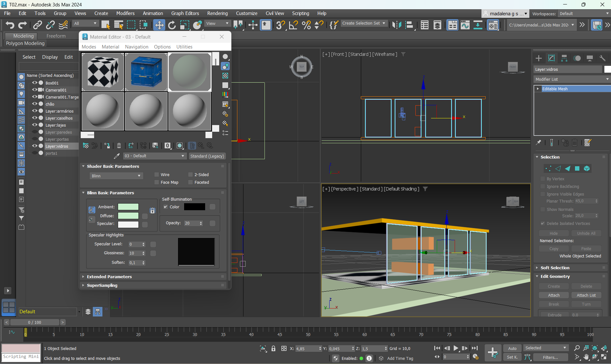Hide the Layer:lajes object via eye icon
Viewport: 611px width, 364px height.
coord(35,125)
